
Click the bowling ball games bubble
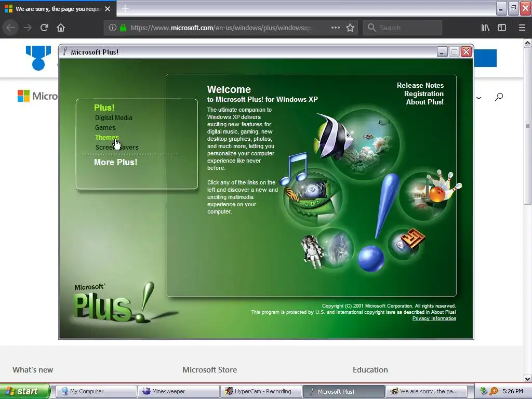pos(424,196)
